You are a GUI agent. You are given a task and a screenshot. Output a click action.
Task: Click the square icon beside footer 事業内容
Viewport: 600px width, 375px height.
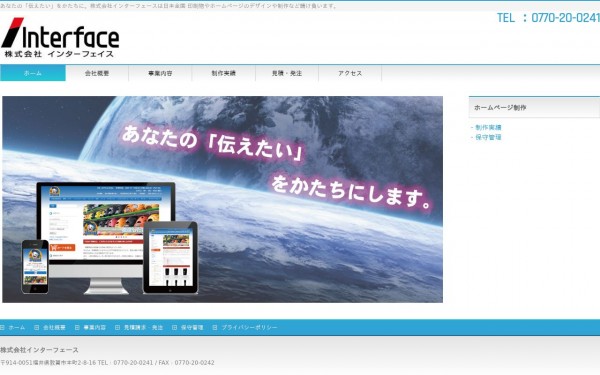point(77,328)
